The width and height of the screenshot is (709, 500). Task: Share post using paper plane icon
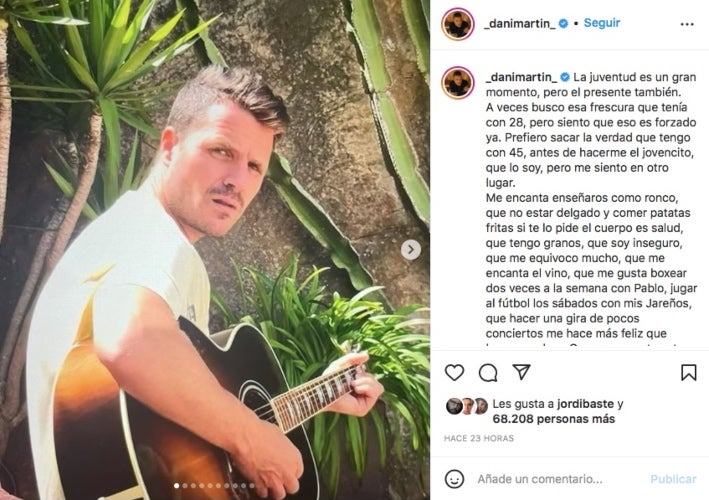tap(521, 372)
